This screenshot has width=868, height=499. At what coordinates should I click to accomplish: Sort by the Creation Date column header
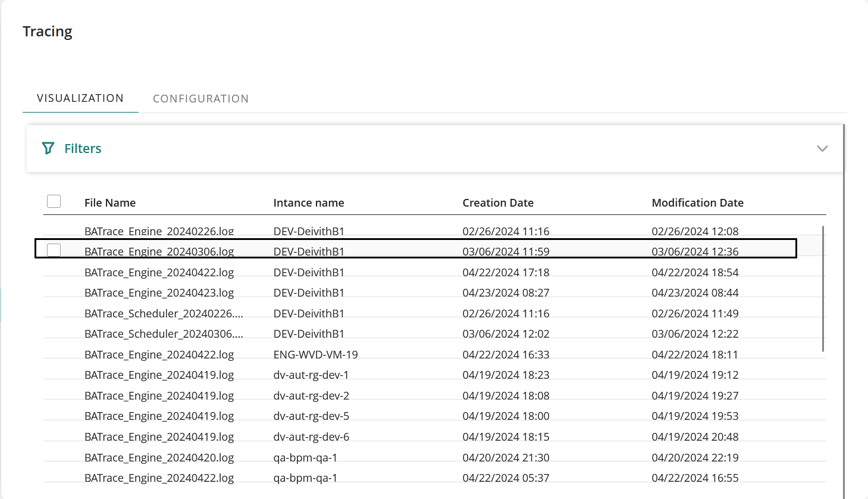pyautogui.click(x=498, y=202)
